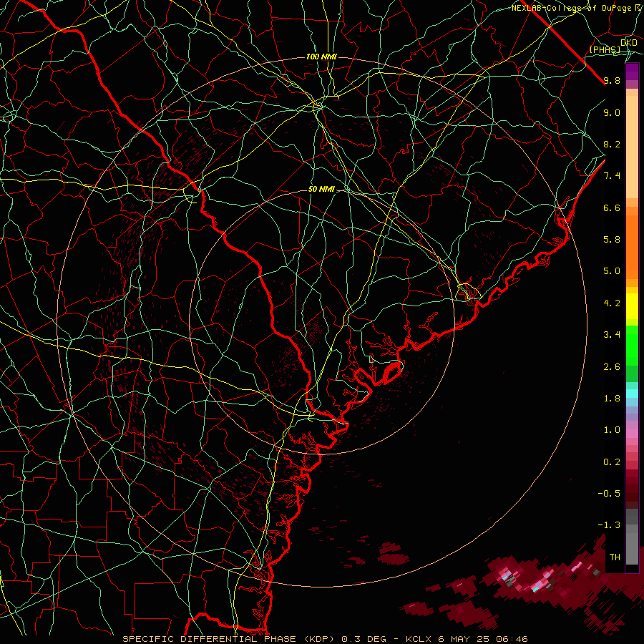Screen dimensions: 644x644
Task: Click the 8.2 scale value
Action: [612, 145]
